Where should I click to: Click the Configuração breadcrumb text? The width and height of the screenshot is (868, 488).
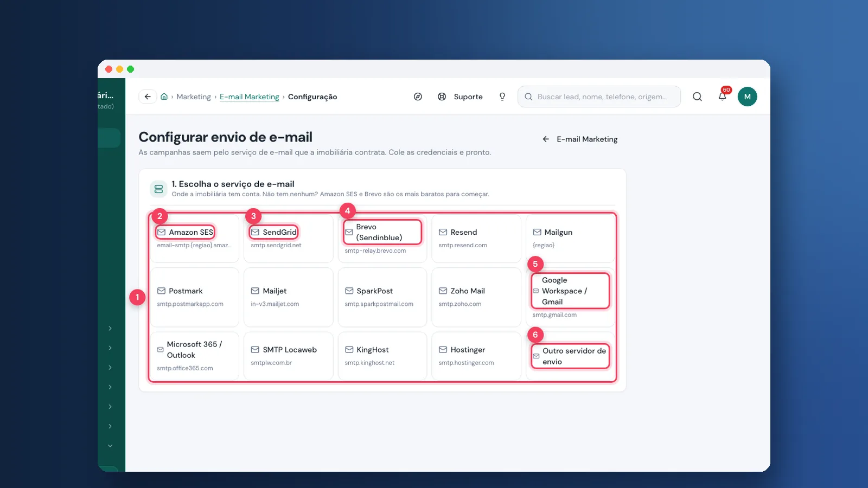[312, 97]
